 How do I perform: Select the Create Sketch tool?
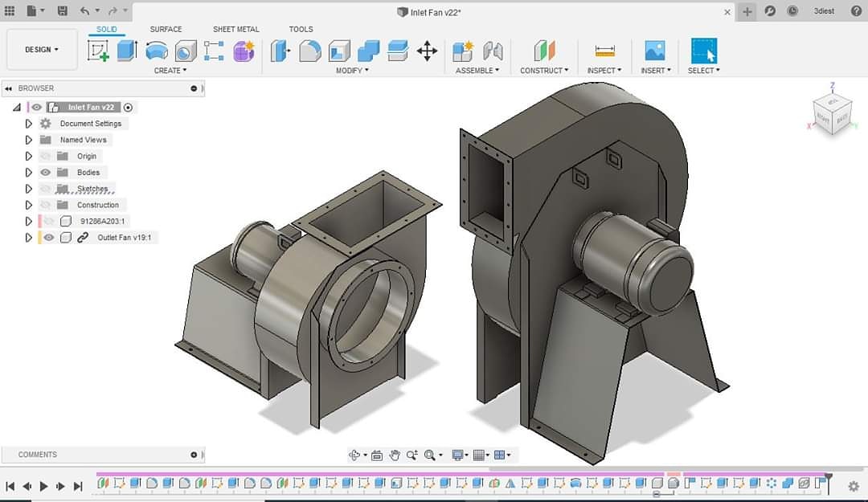pyautogui.click(x=98, y=51)
